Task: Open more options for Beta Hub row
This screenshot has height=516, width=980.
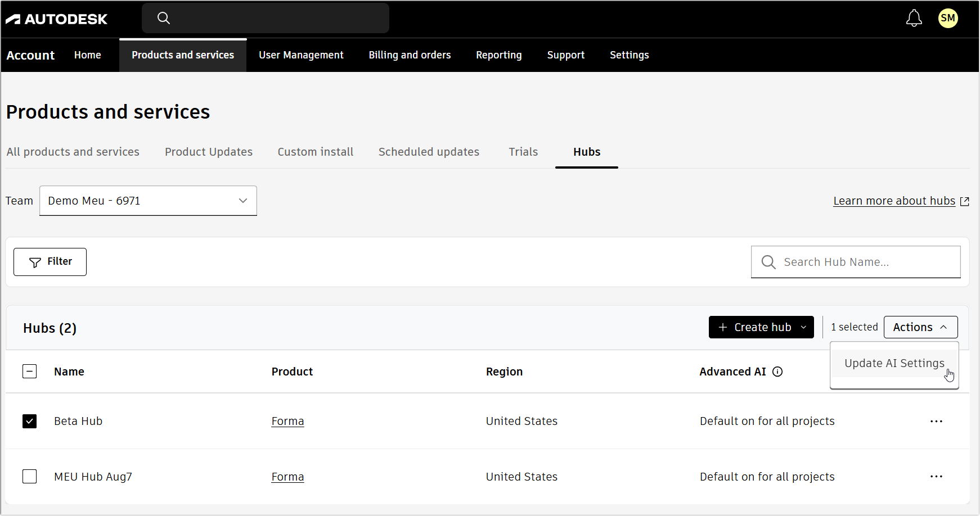Action: 936,421
